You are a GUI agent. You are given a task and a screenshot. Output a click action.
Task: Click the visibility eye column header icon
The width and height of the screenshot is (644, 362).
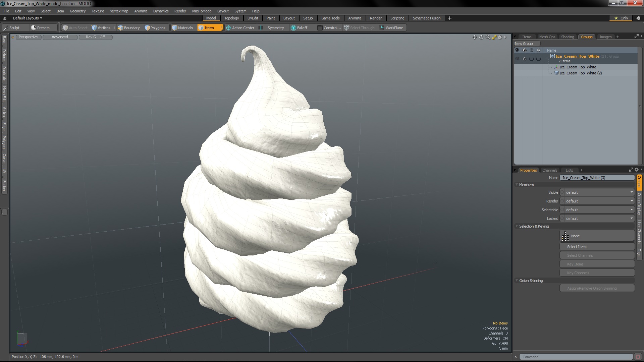[x=517, y=50]
